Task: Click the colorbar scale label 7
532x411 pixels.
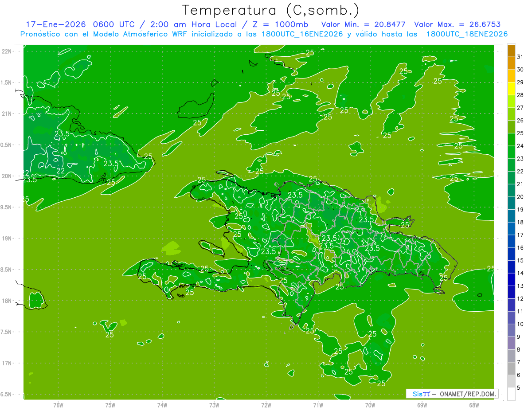Action: pos(519,362)
